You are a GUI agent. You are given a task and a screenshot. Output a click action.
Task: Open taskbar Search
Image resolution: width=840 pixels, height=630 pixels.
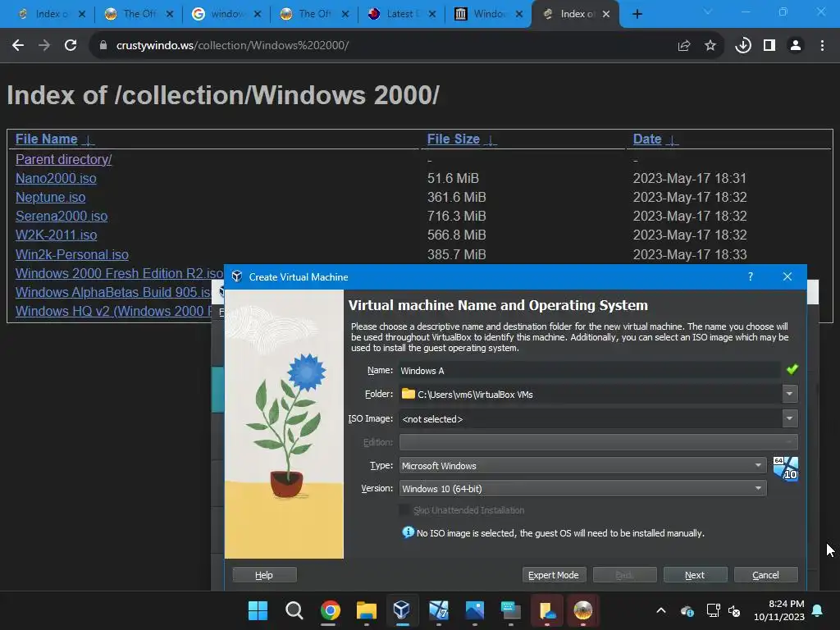coord(294,610)
